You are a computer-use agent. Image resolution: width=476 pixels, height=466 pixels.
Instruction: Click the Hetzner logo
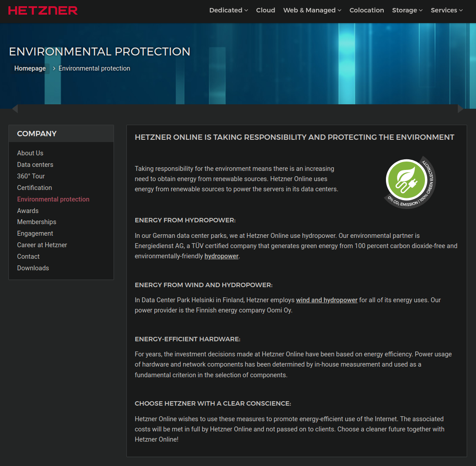43,10
